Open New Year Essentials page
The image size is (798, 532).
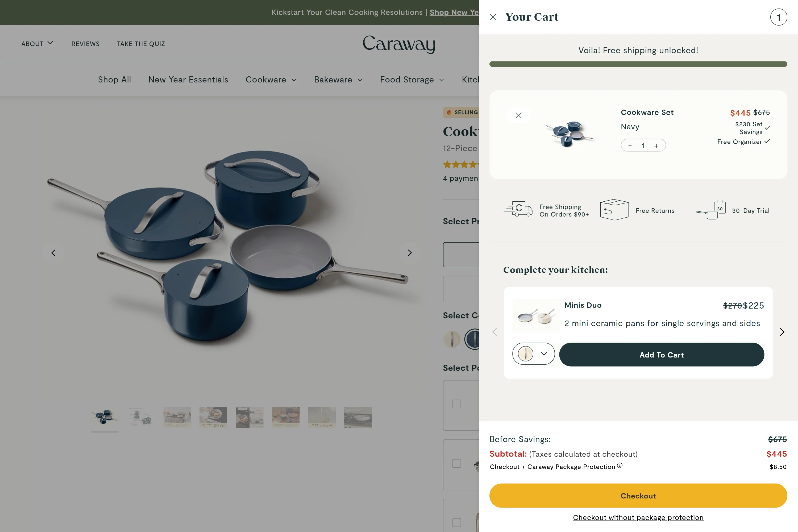point(188,80)
